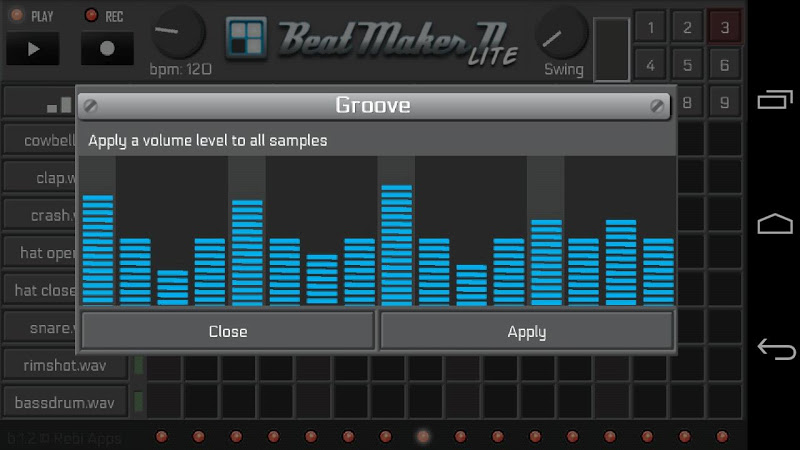800x450 pixels.
Task: Click the level meter beside Swing
Action: click(x=611, y=49)
